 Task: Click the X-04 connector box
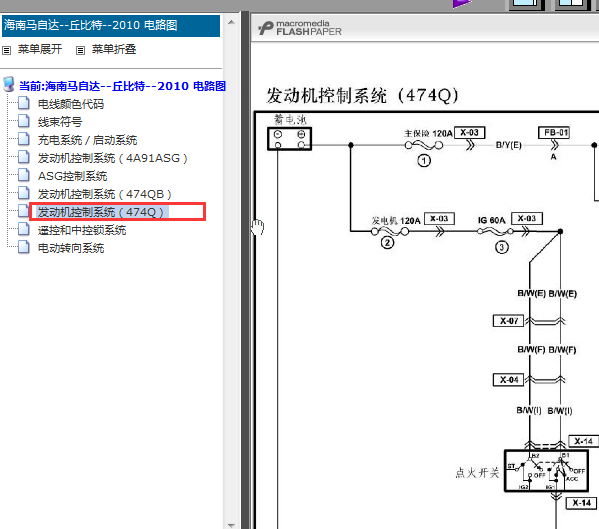(x=508, y=380)
